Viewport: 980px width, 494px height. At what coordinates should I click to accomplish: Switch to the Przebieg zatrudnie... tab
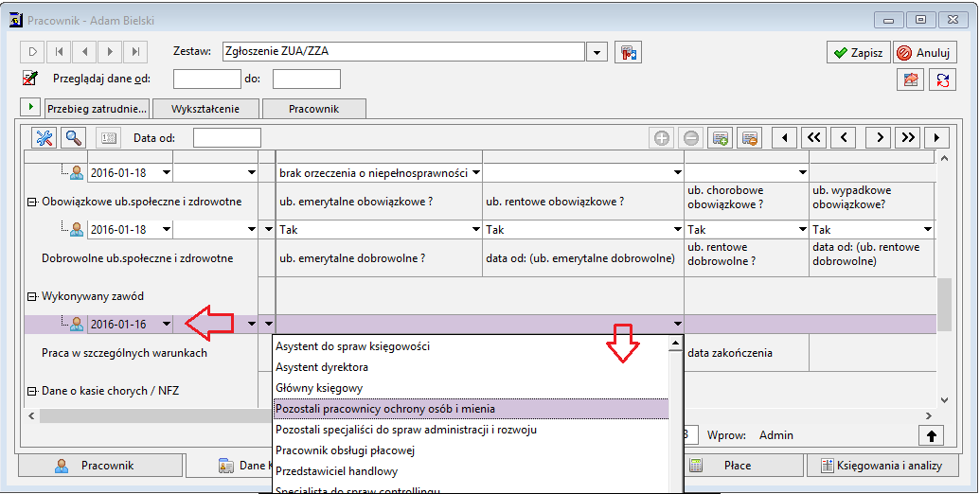(97, 109)
